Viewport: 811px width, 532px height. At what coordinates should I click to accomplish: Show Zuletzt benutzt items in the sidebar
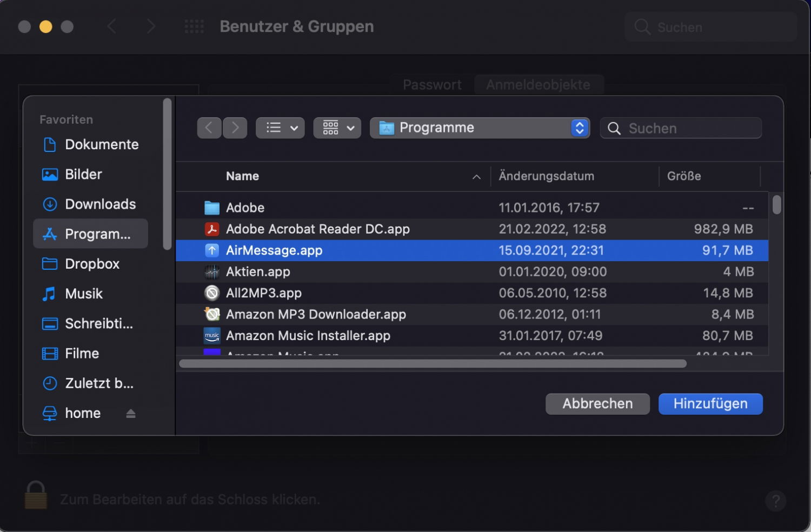pyautogui.click(x=88, y=383)
